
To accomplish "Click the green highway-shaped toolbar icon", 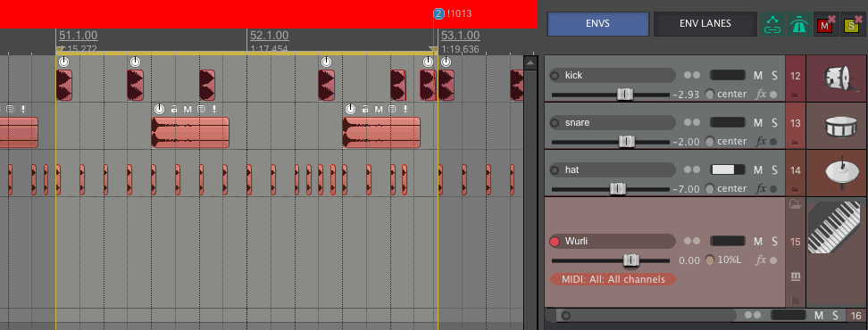I will (797, 24).
